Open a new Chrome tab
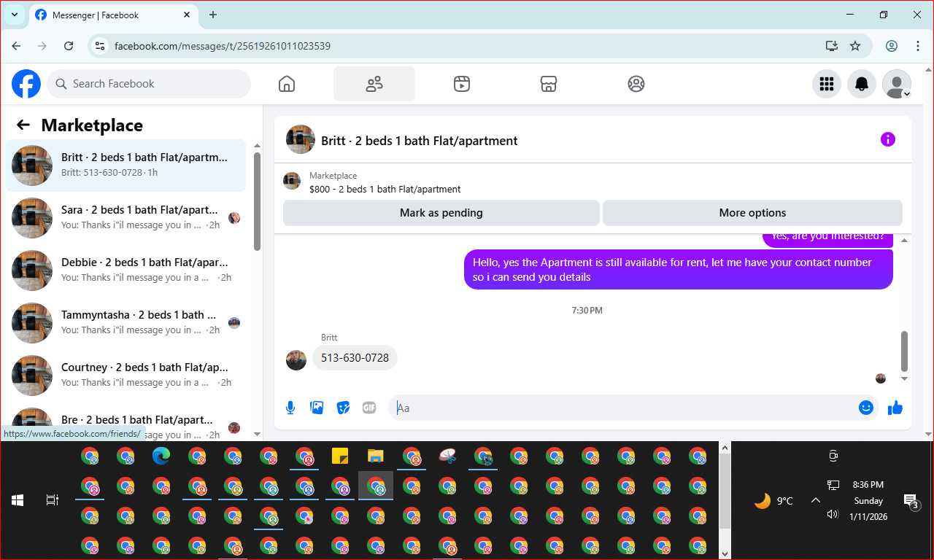 tap(213, 15)
